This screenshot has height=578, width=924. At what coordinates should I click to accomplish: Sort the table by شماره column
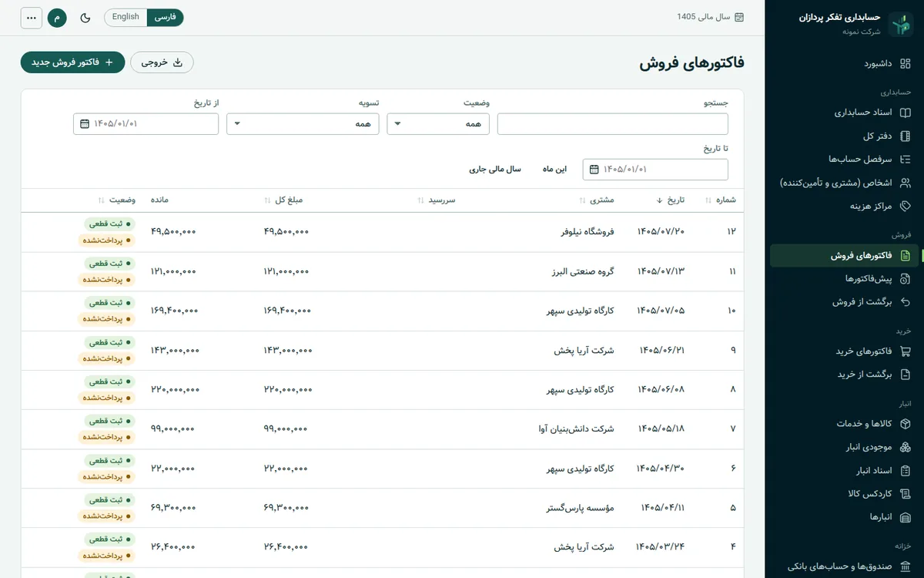pyautogui.click(x=720, y=200)
